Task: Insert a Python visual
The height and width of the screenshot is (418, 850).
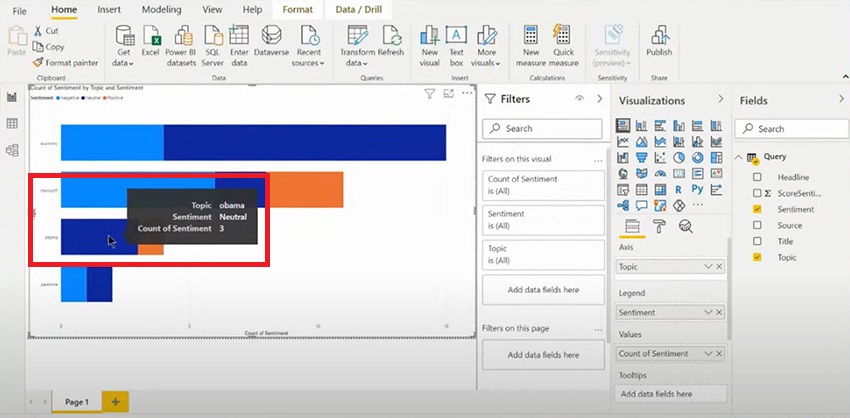Action: coord(697,190)
